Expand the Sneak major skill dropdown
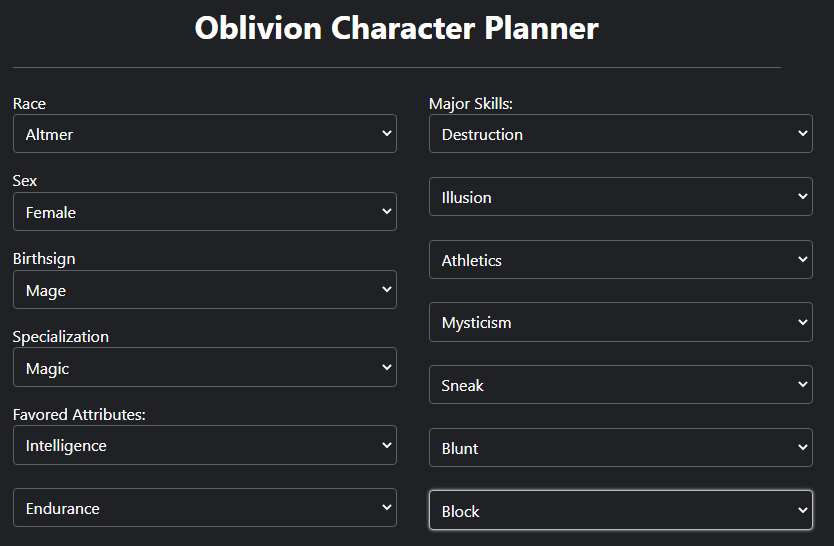 point(621,384)
